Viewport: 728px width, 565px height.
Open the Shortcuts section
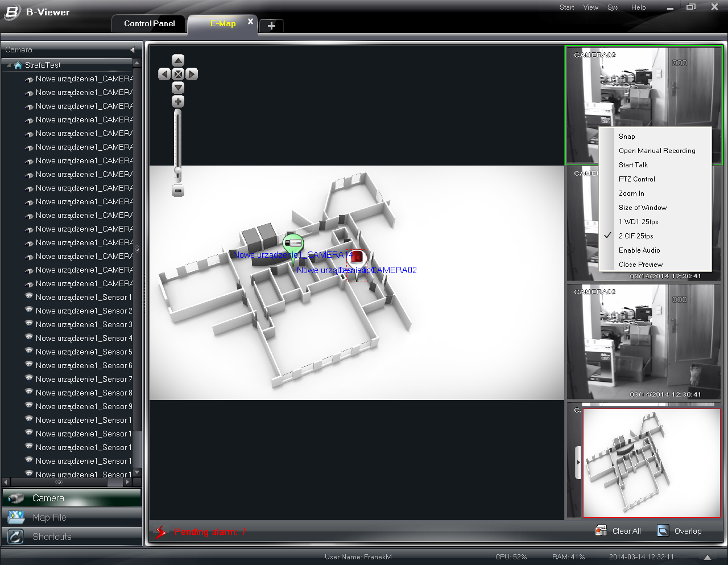click(71, 537)
